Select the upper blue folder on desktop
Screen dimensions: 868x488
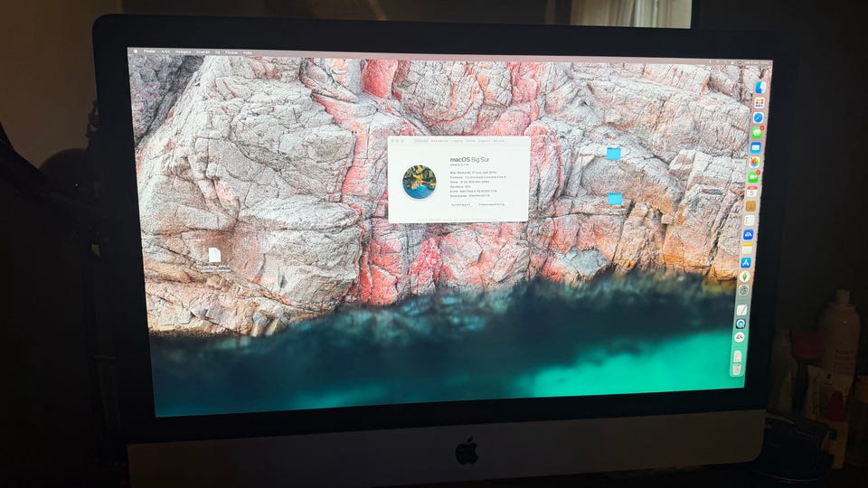613,154
